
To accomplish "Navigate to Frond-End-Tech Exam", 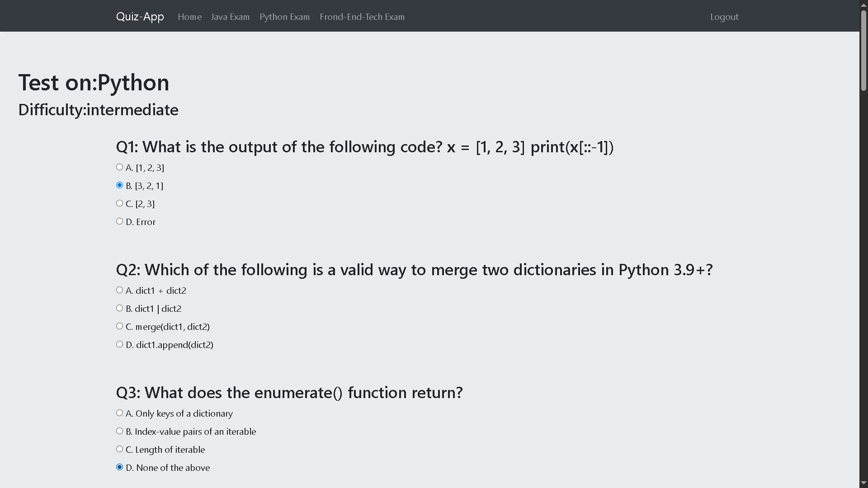I will tap(362, 17).
